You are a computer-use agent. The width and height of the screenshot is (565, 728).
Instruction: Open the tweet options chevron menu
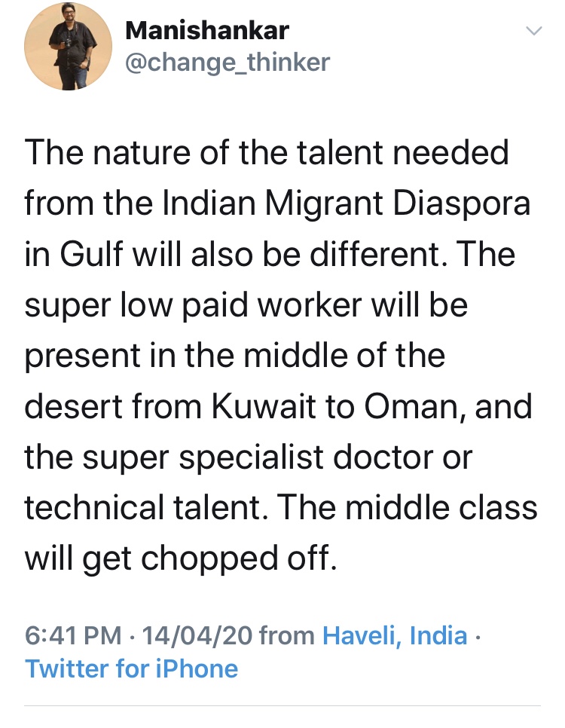[533, 31]
